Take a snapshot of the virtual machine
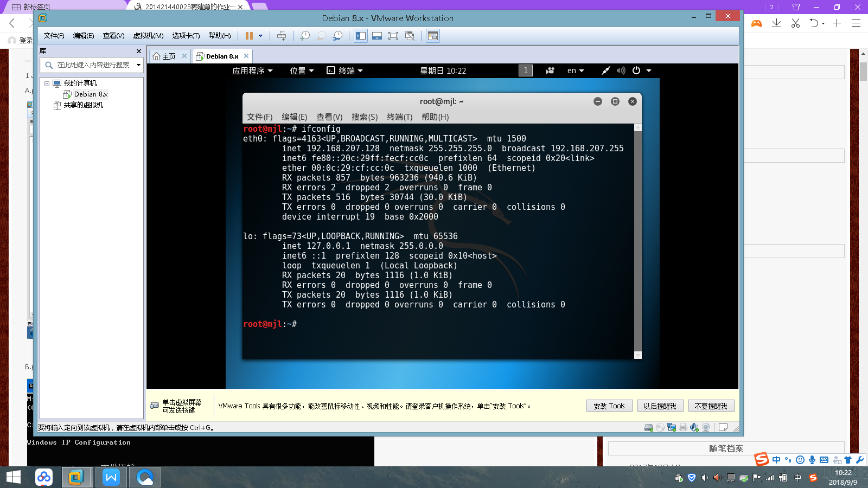Viewport: 868px width, 488px height. (x=305, y=36)
